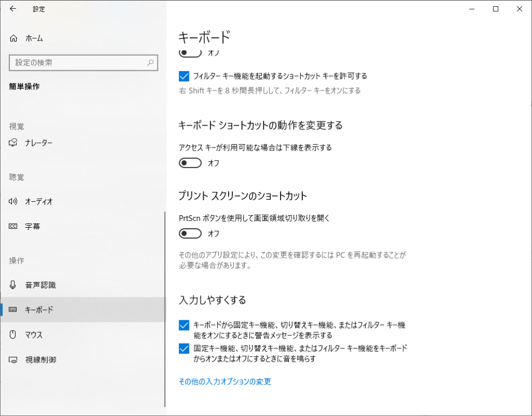Focus the 設定の検索 search box
532x416 pixels.
[84, 62]
